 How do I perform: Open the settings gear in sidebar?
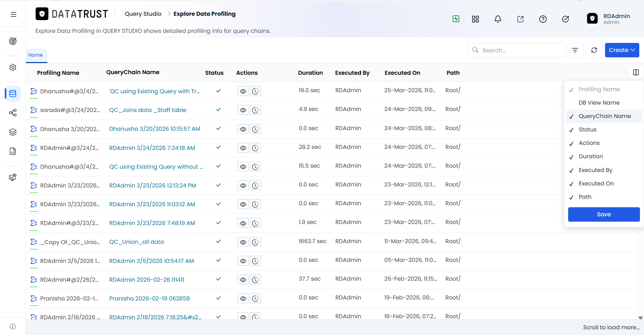(x=13, y=67)
